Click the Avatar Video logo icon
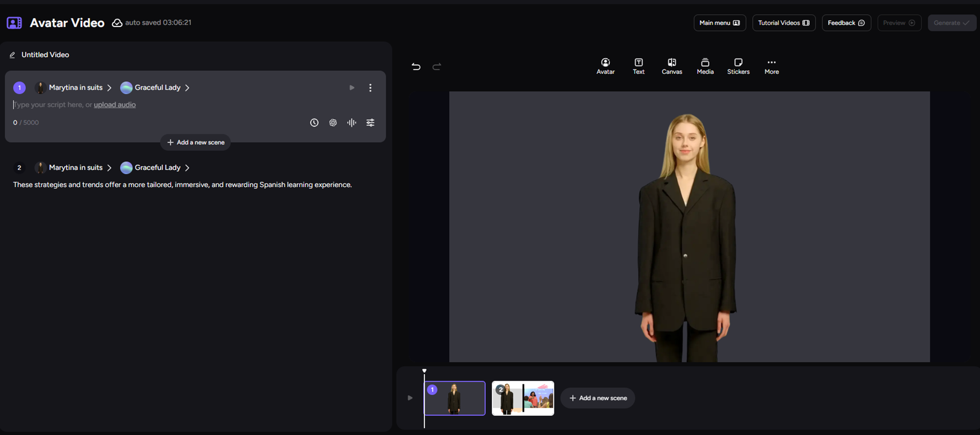The width and height of the screenshot is (980, 435). tap(14, 23)
